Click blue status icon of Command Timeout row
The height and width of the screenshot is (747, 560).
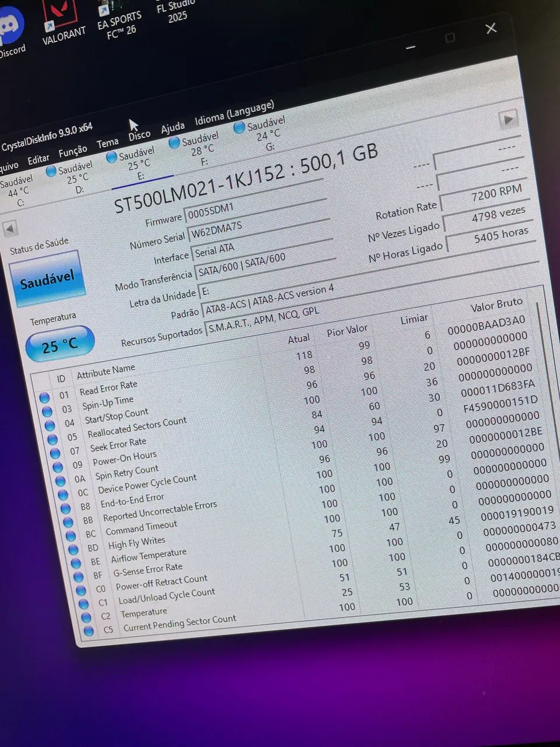(70, 535)
